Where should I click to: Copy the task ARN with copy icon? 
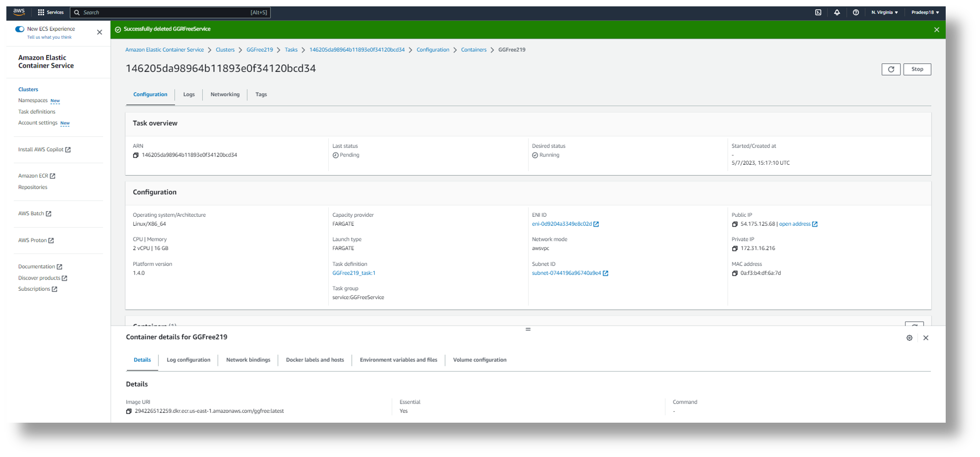coord(136,155)
